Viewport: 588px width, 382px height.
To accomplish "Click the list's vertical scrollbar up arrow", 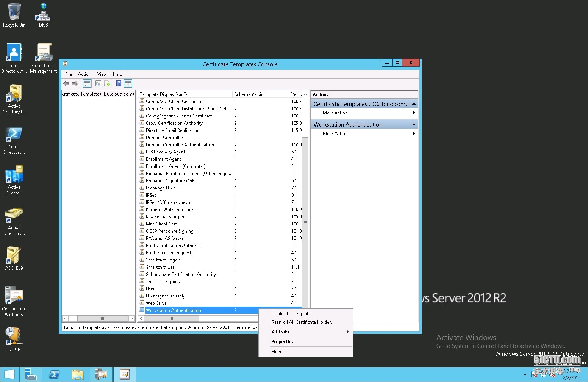I will point(305,94).
